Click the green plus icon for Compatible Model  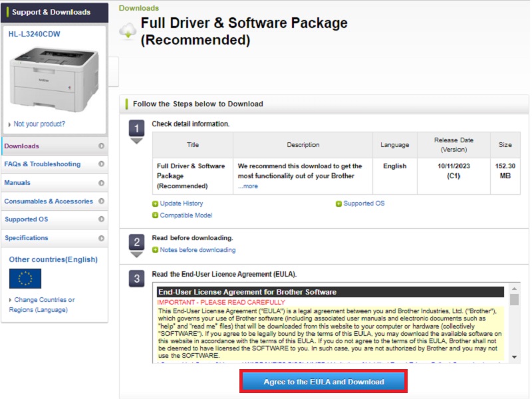(156, 215)
